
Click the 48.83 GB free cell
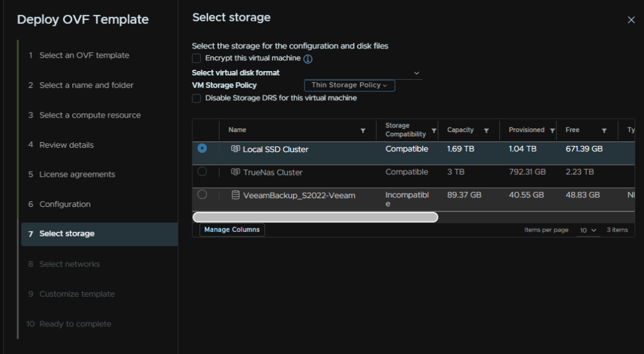pyautogui.click(x=583, y=195)
